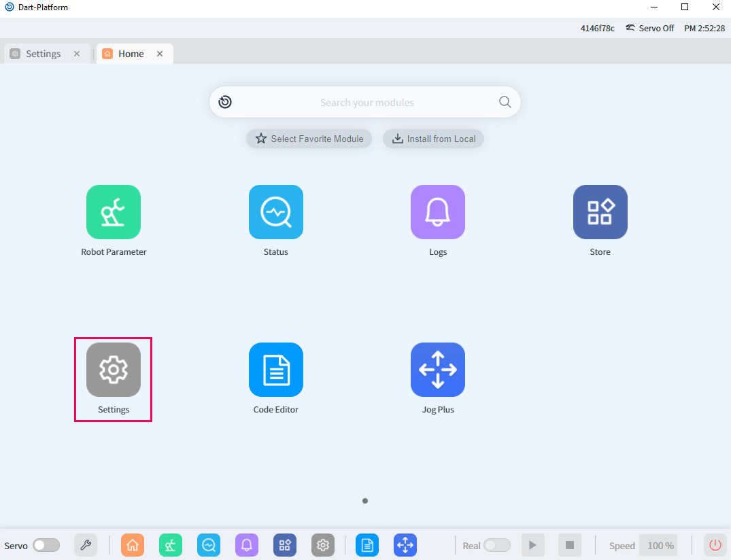The width and height of the screenshot is (731, 560).
Task: Launch the Logs module
Action: click(437, 212)
